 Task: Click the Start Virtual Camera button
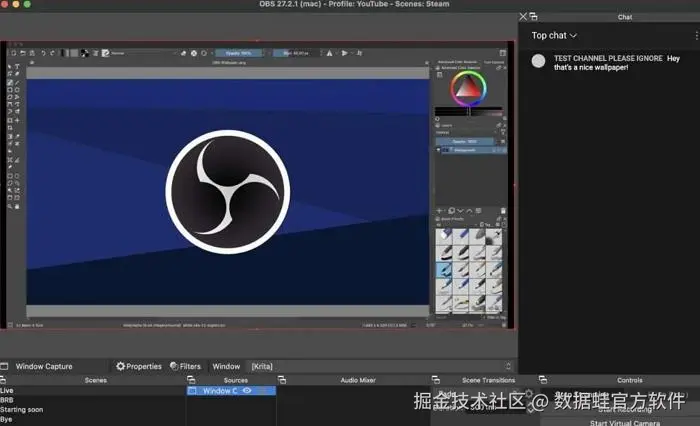click(625, 422)
